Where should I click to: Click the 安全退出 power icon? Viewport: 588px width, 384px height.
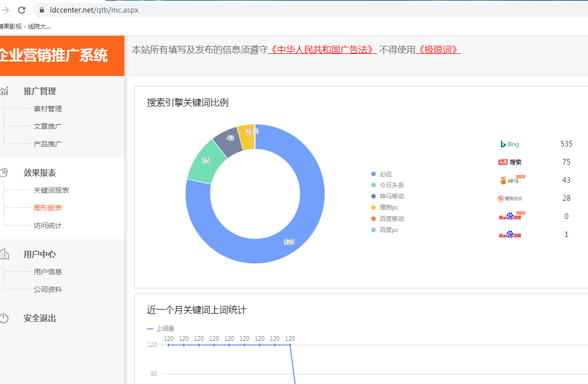click(4, 318)
